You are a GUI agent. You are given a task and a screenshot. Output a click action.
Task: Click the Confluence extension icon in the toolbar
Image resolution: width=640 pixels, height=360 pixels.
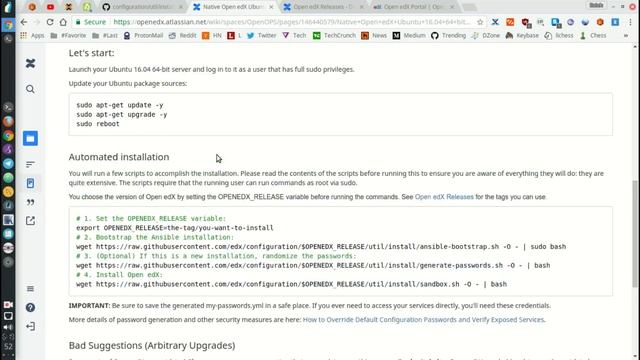pyautogui.click(x=495, y=22)
